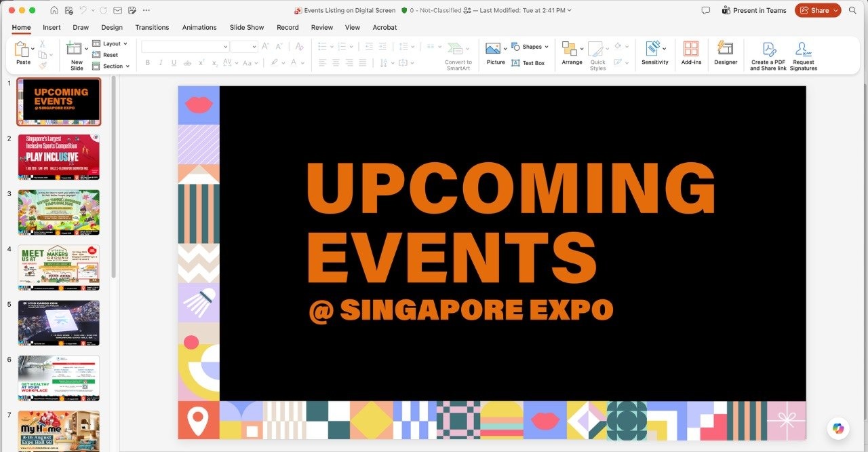868x452 pixels.
Task: Click the numbered list icon
Action: click(x=343, y=46)
